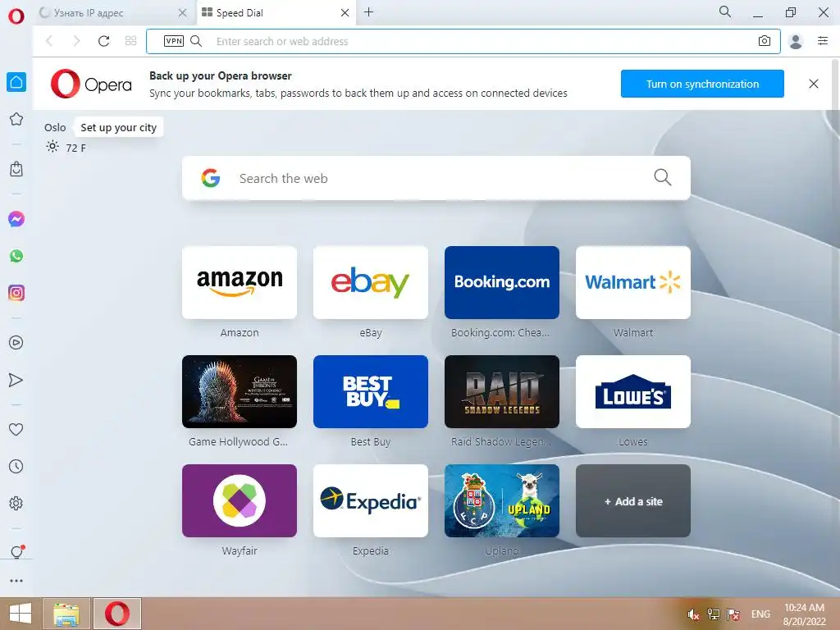This screenshot has height=630, width=840.
Task: Open the Expedia speed dial tile
Action: coord(371,501)
